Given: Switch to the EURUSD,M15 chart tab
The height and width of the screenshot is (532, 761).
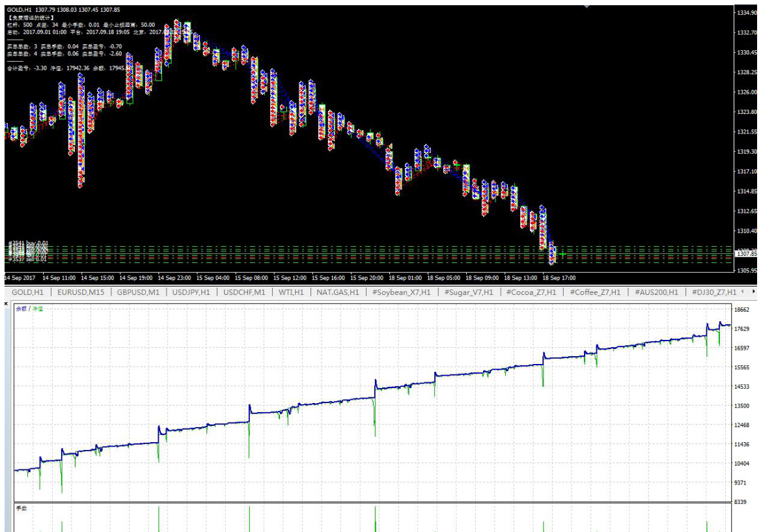Looking at the screenshot, I should point(81,292).
